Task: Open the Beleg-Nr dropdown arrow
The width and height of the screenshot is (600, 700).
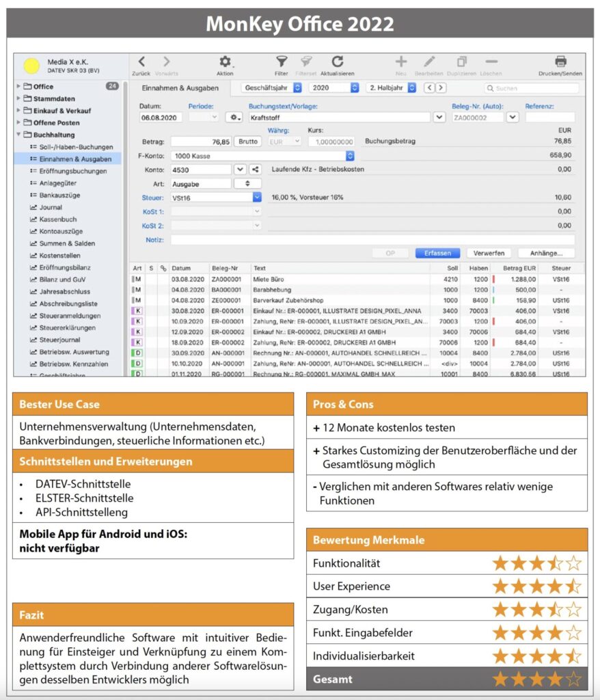Action: click(513, 118)
